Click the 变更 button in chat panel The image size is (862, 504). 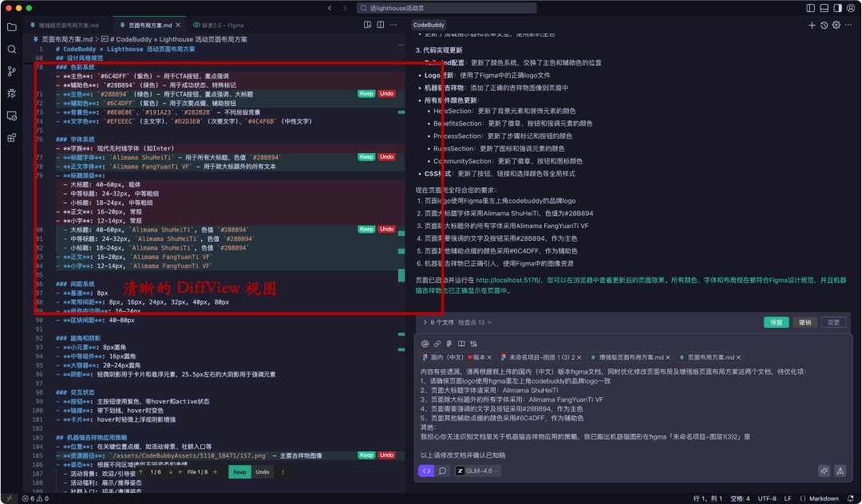[833, 322]
